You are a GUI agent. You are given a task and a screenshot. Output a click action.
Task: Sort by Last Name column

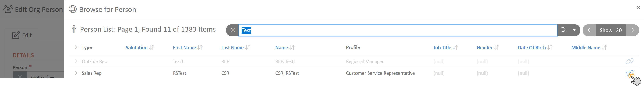(235, 47)
